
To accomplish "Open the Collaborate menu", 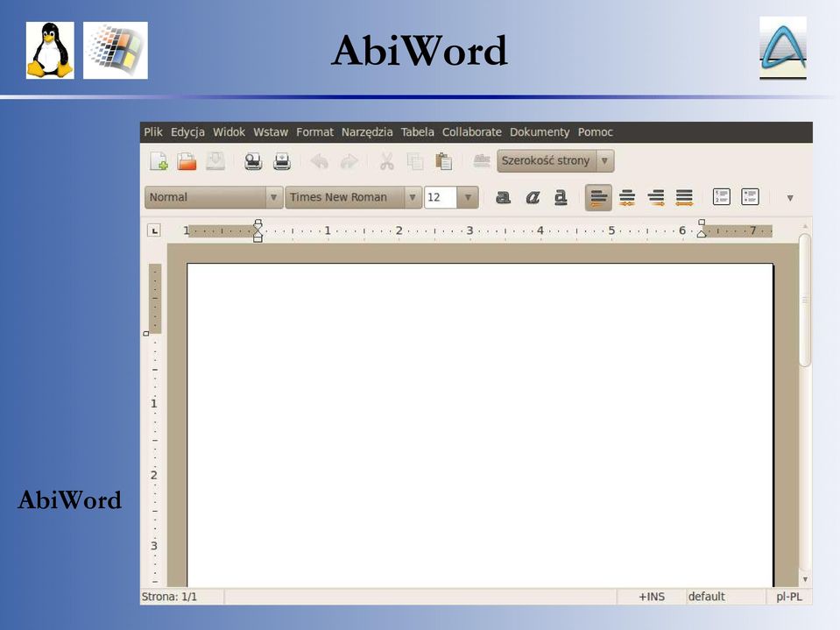I will (x=472, y=131).
